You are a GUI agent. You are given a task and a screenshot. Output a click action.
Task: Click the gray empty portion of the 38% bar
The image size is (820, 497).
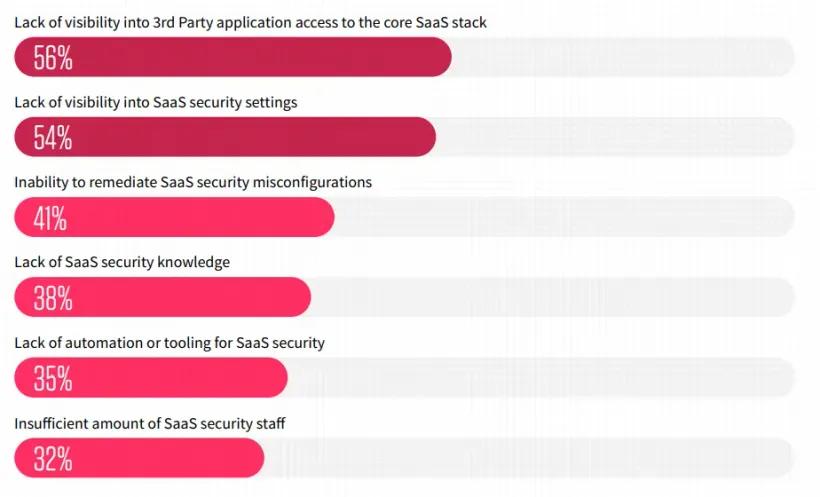point(550,297)
